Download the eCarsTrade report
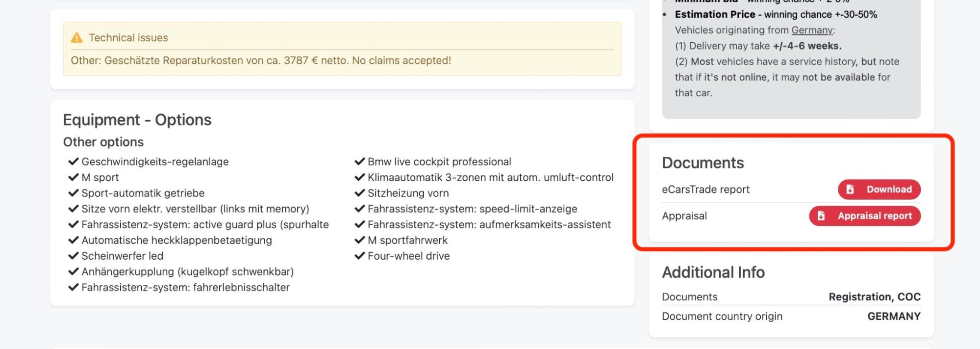Screen dimensions: 980x349 coord(879,189)
